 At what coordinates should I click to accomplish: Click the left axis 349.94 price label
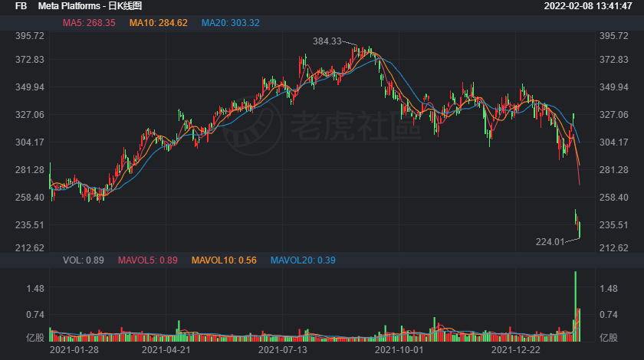[30, 87]
